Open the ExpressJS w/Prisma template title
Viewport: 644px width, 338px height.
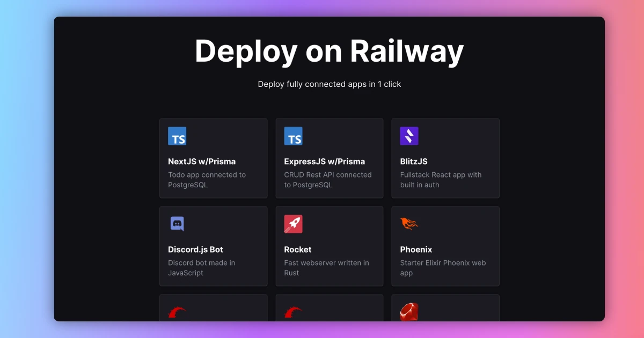(325, 161)
